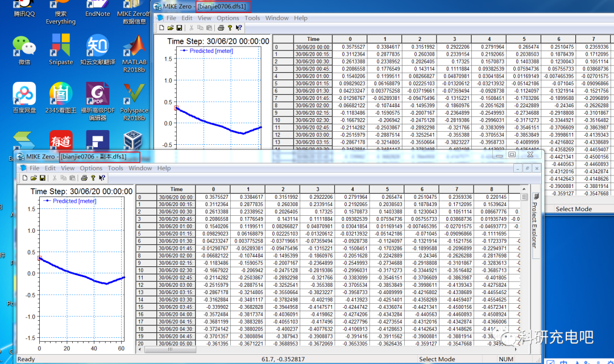Click front table horizontal scrollbar thumb

[170, 350]
